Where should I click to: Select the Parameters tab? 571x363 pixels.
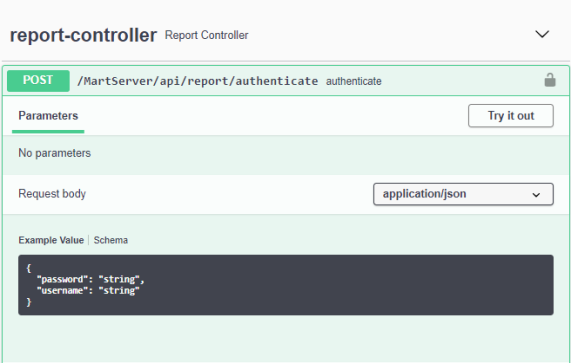point(48,116)
